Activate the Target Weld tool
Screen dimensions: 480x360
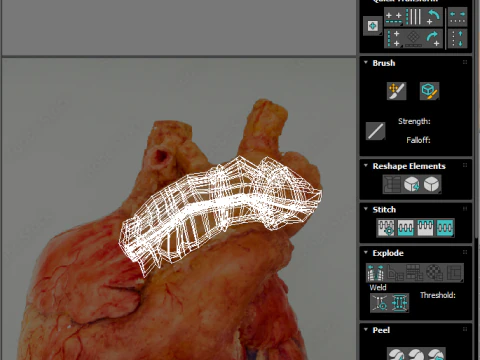(380, 303)
